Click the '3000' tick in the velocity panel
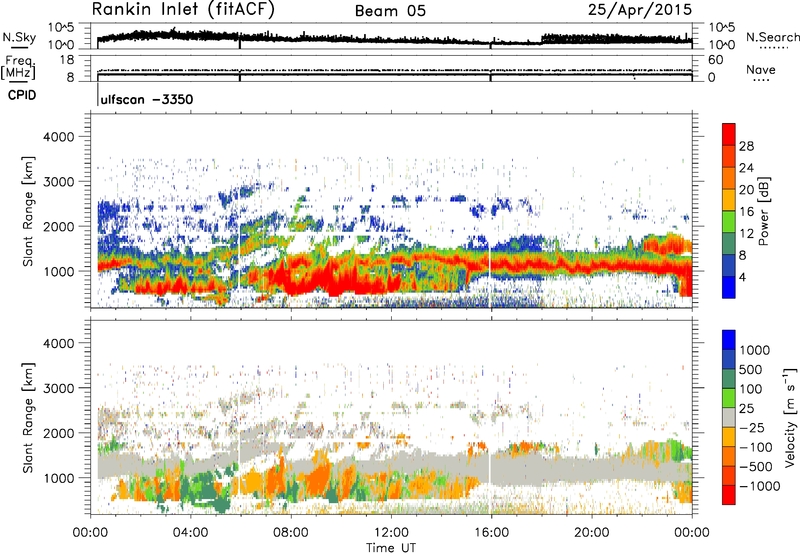 [58, 388]
